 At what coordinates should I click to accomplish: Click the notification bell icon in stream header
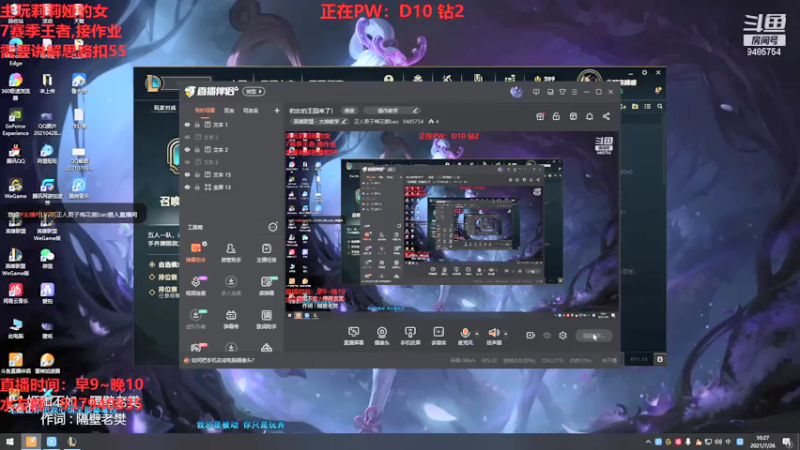click(x=589, y=116)
